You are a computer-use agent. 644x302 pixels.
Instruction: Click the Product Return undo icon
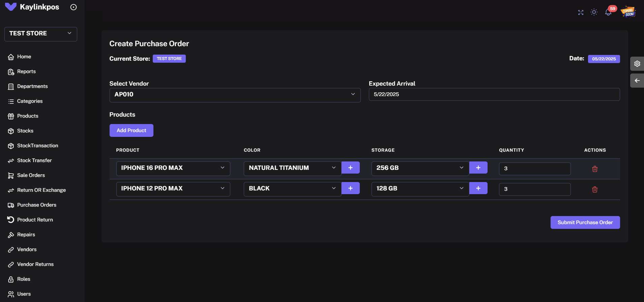tap(11, 220)
